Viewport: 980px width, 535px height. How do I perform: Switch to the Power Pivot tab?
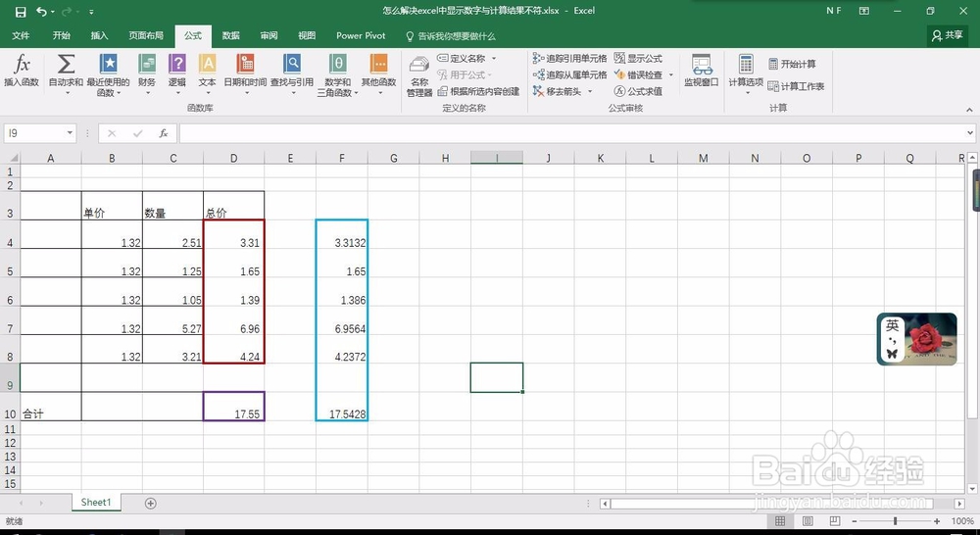pyautogui.click(x=361, y=35)
